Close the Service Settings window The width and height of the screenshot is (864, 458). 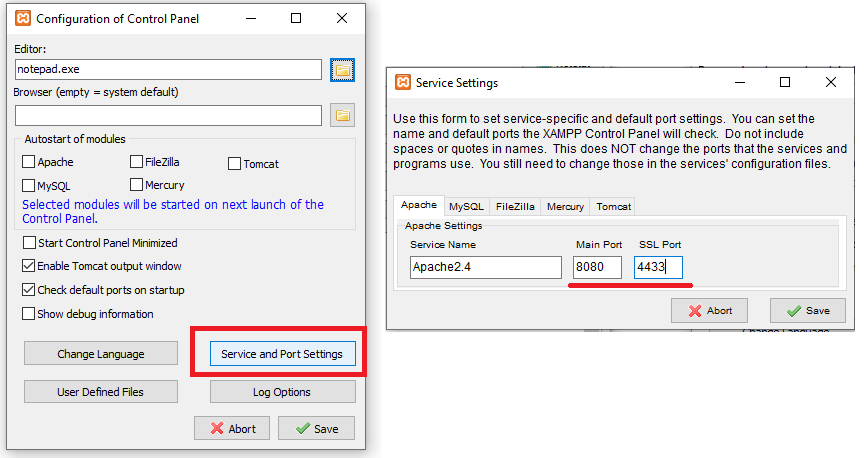coord(831,83)
